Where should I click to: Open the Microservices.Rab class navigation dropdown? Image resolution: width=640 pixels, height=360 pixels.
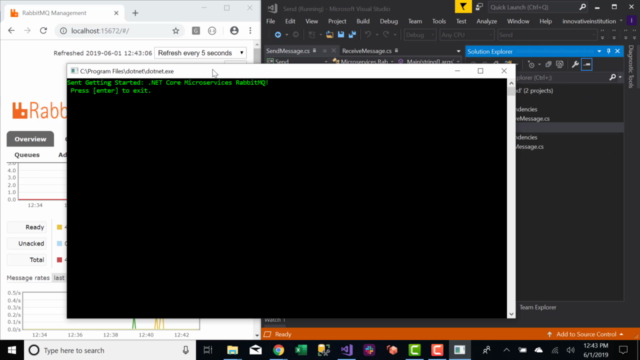pos(363,62)
